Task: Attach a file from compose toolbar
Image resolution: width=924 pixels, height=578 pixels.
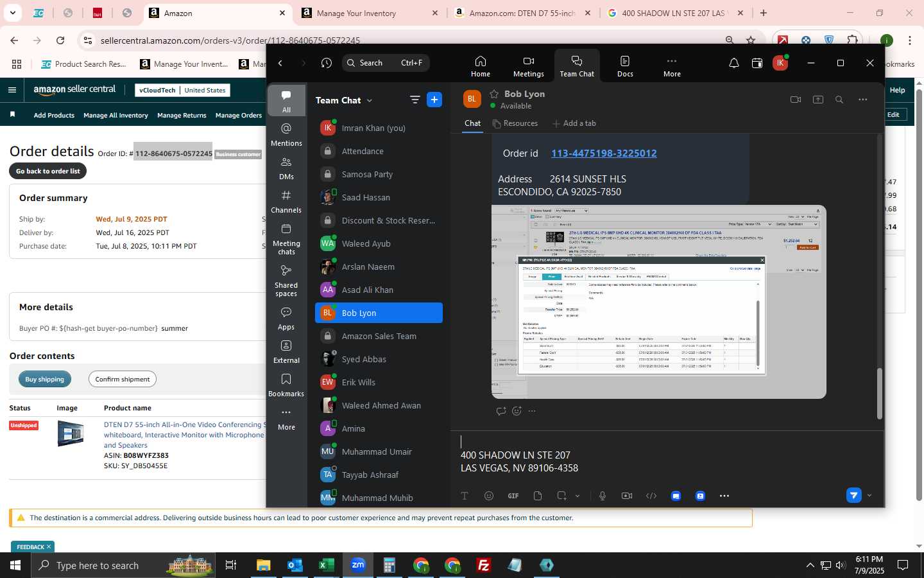Action: click(x=538, y=496)
